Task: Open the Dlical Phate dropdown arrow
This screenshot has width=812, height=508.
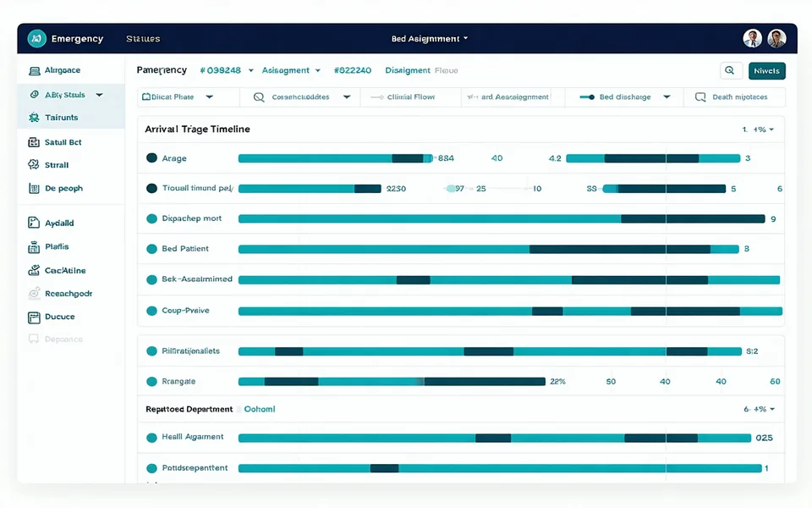Action: click(x=209, y=97)
